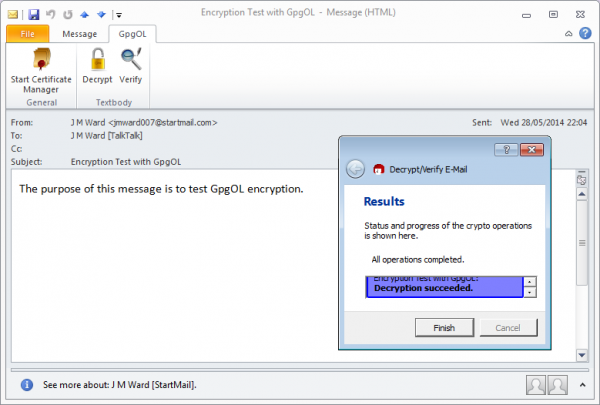Open the Customize Quick Access Toolbar dropdown

[119, 15]
